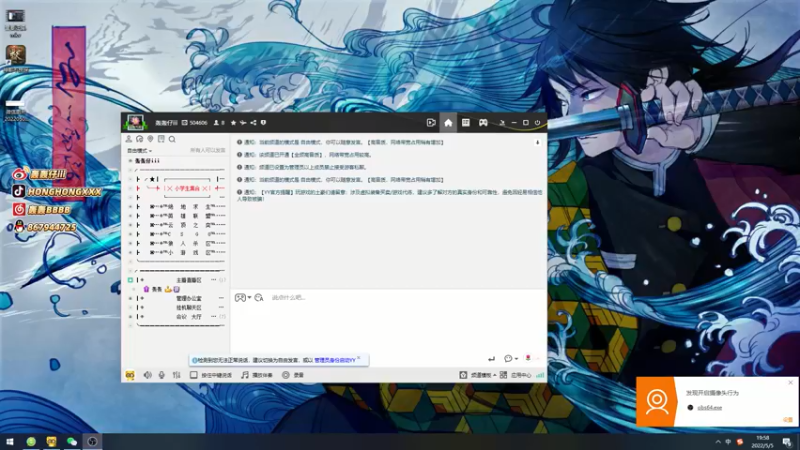Select the 会议大厅 channel row

(177, 317)
